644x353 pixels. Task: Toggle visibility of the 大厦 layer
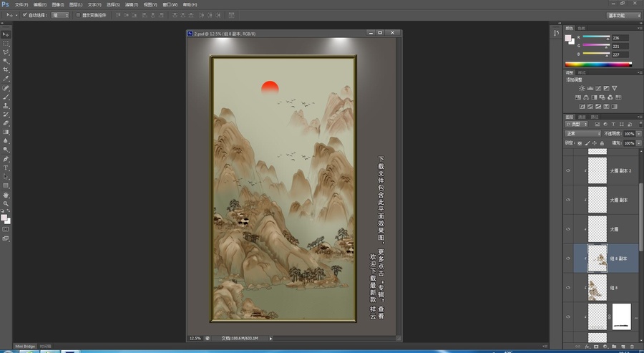point(568,229)
